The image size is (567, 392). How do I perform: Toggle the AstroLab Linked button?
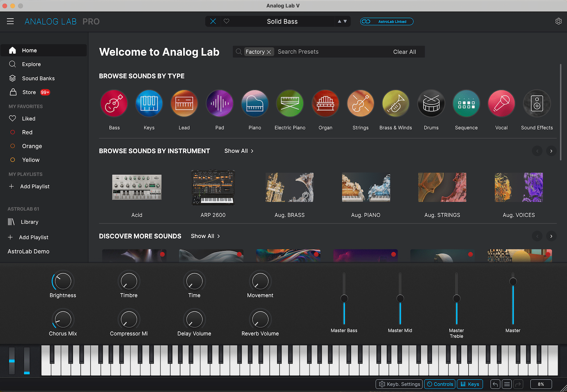387,22
